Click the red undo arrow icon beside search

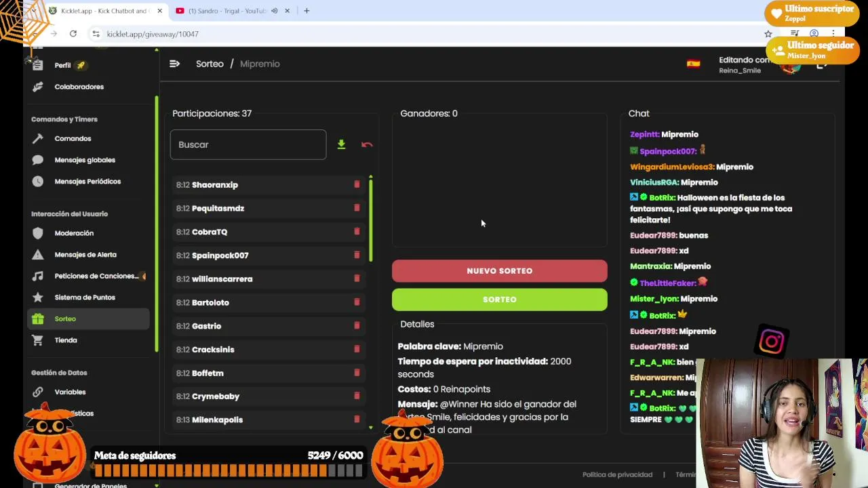367,144
